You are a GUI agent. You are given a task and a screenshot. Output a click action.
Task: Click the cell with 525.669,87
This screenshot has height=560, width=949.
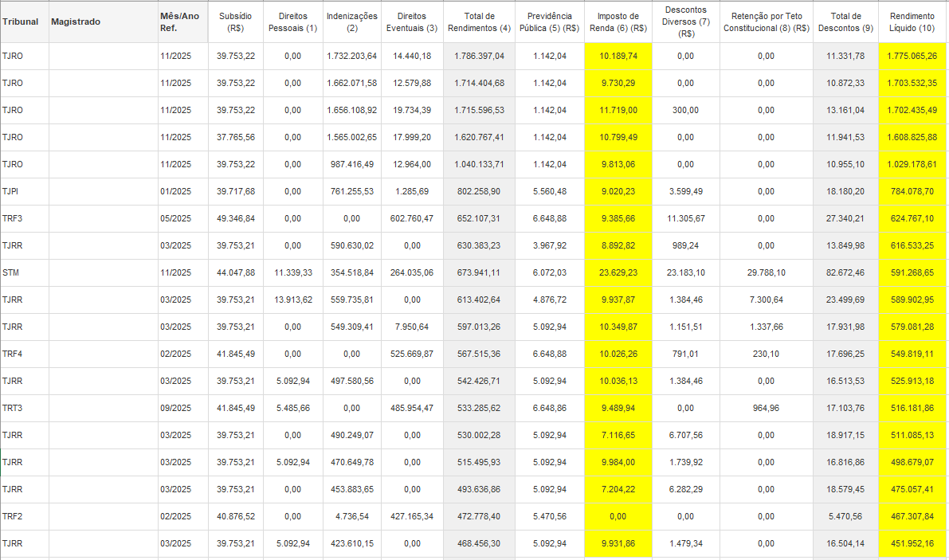[x=412, y=354]
